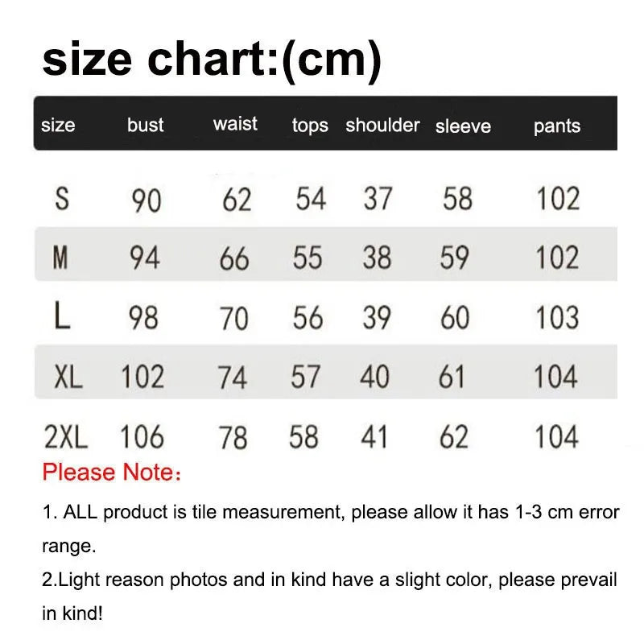The width and height of the screenshot is (644, 644).
Task: Click pants value 103 in L row
Action: click(x=557, y=317)
